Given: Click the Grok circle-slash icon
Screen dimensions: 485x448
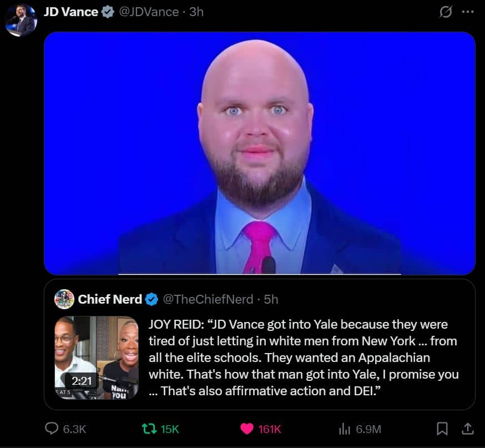Looking at the screenshot, I should (x=446, y=12).
